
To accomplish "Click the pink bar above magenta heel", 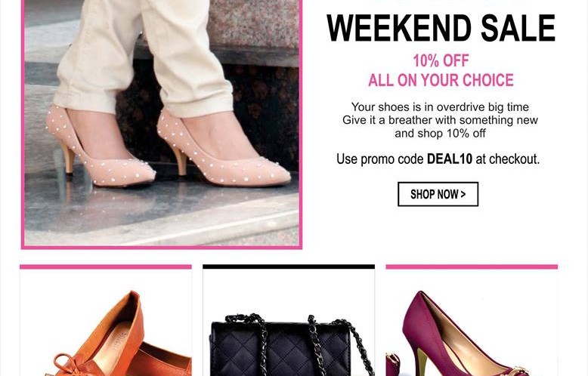I will 472,267.
